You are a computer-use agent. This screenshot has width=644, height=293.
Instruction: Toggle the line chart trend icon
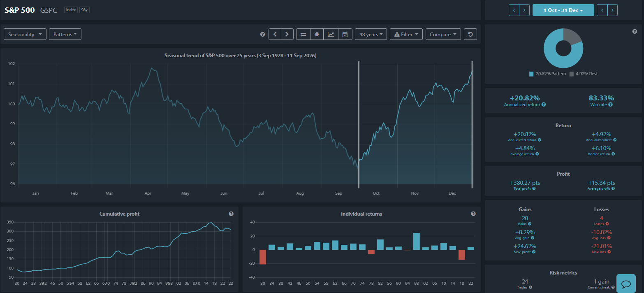(331, 34)
